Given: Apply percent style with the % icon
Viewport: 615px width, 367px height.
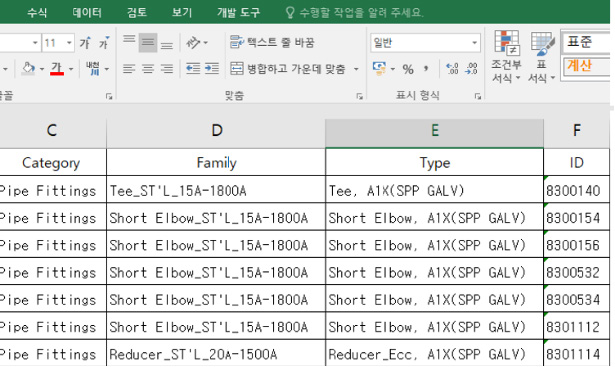Looking at the screenshot, I should (408, 69).
